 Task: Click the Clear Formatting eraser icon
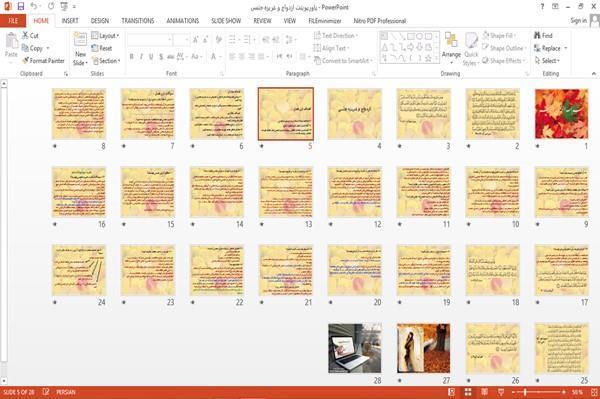219,40
